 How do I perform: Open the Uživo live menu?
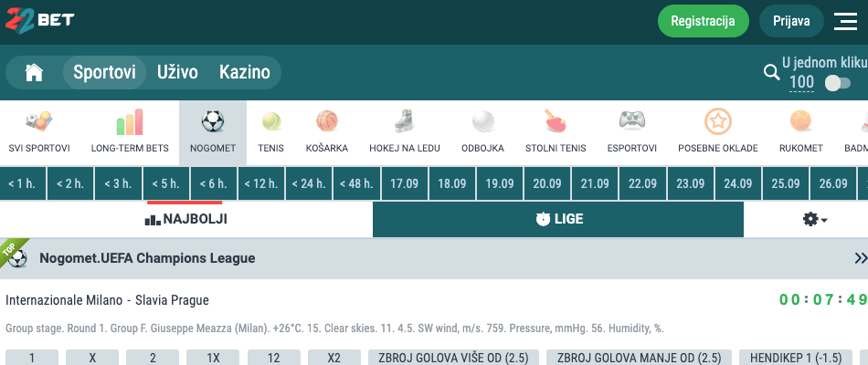coord(177,72)
